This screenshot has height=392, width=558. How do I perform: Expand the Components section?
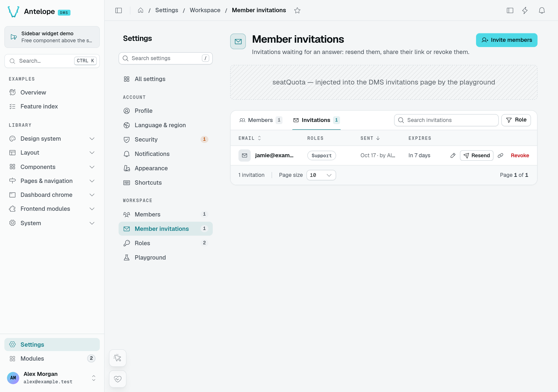(52, 167)
